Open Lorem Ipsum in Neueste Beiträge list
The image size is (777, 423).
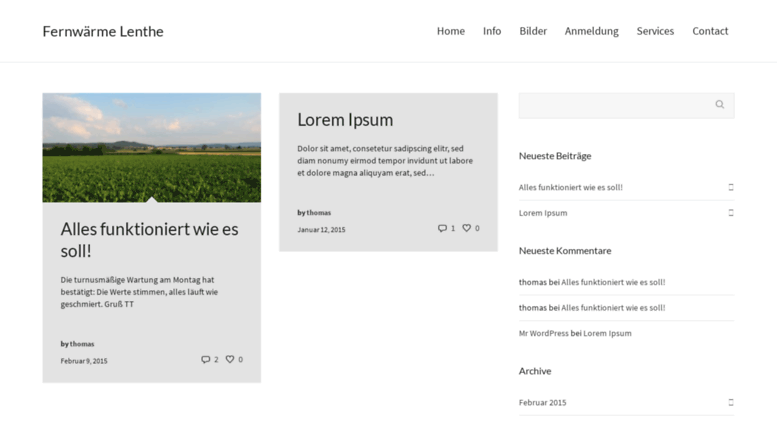tap(543, 213)
